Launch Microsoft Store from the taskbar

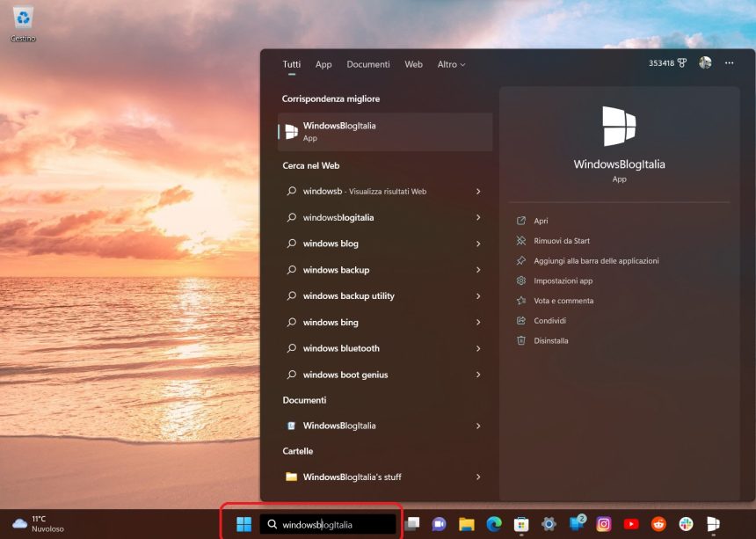point(520,524)
